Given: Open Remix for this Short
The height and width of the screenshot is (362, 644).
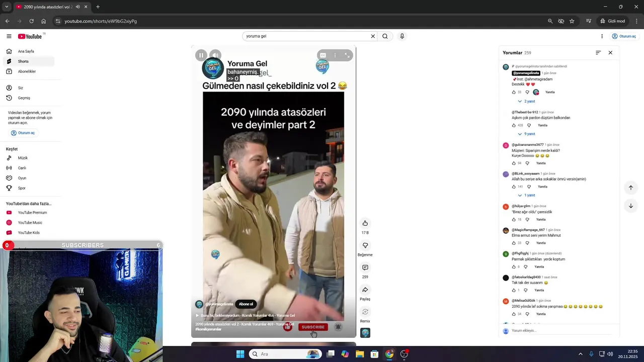Looking at the screenshot, I should (x=365, y=312).
